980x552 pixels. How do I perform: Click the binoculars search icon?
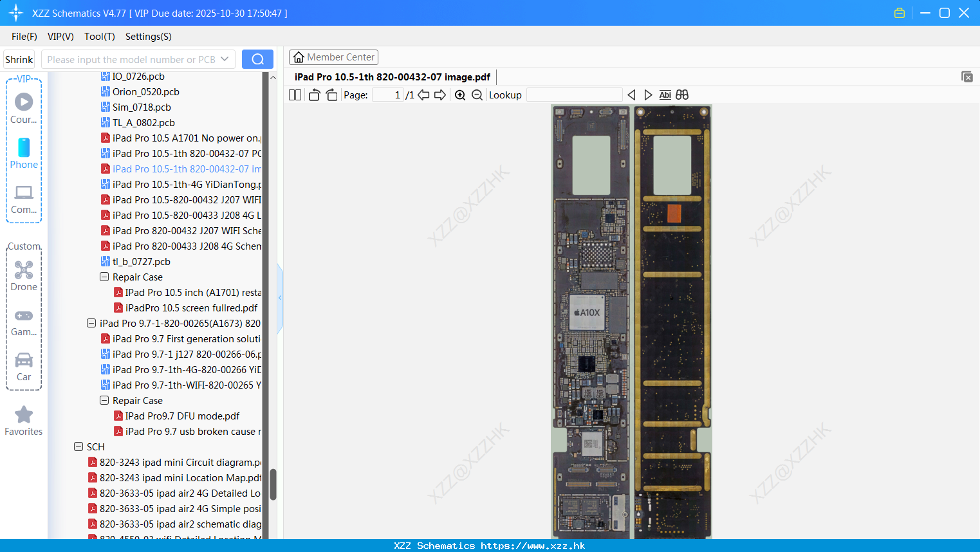point(682,95)
